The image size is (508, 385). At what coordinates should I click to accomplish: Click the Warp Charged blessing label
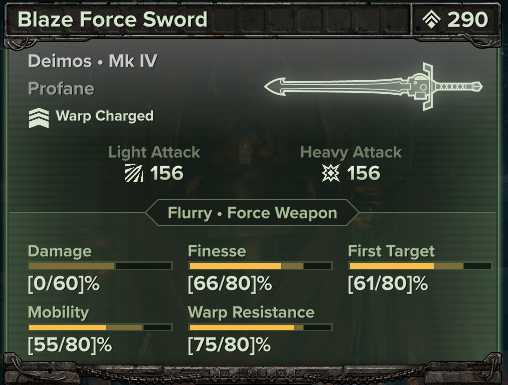[105, 116]
